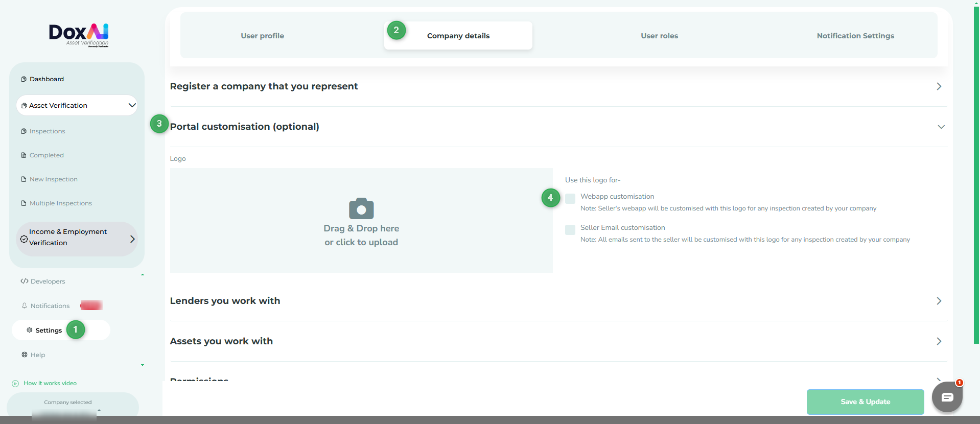Click the camera upload icon
The height and width of the screenshot is (424, 980).
point(361,208)
